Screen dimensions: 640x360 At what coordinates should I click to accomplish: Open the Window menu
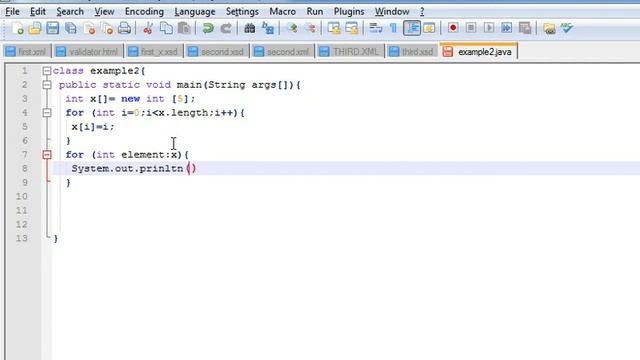click(392, 11)
